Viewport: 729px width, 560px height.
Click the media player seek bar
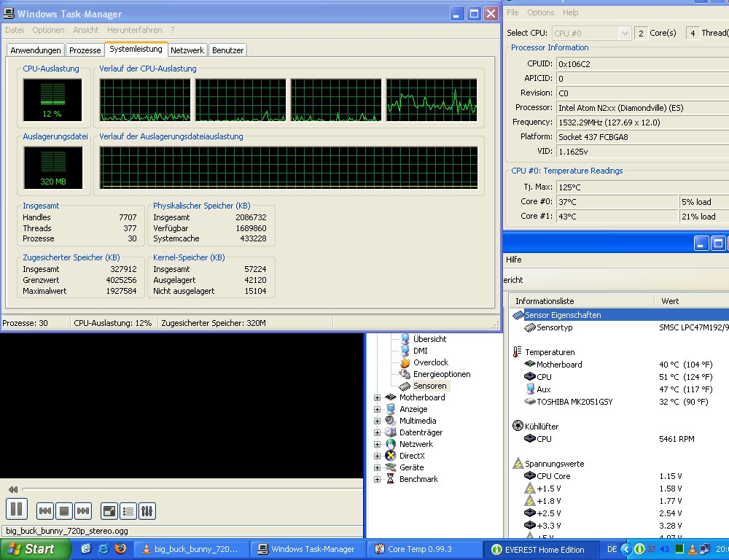tap(192, 489)
